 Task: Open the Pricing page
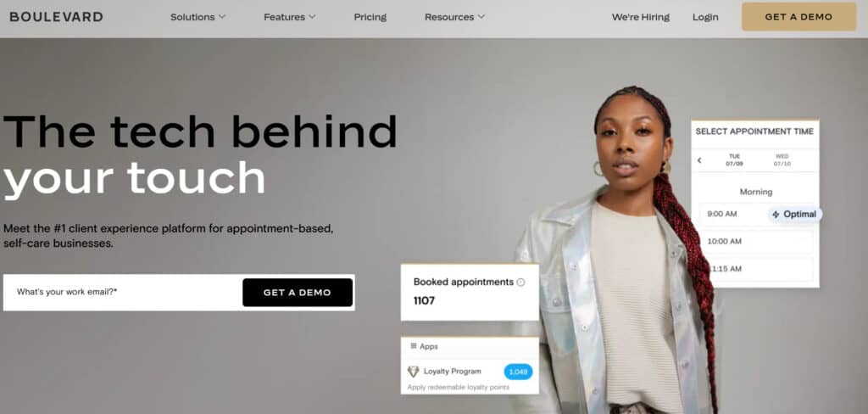pyautogui.click(x=370, y=17)
